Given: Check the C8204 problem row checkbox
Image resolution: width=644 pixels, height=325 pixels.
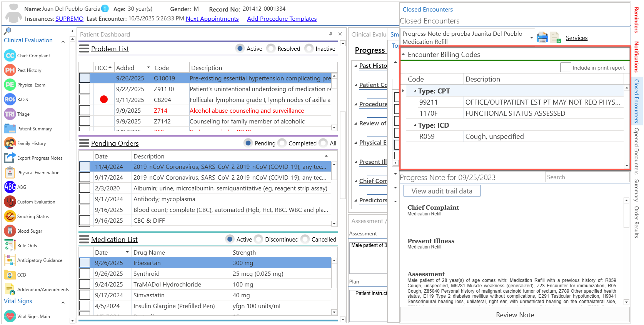Looking at the screenshot, I should click(x=85, y=99).
